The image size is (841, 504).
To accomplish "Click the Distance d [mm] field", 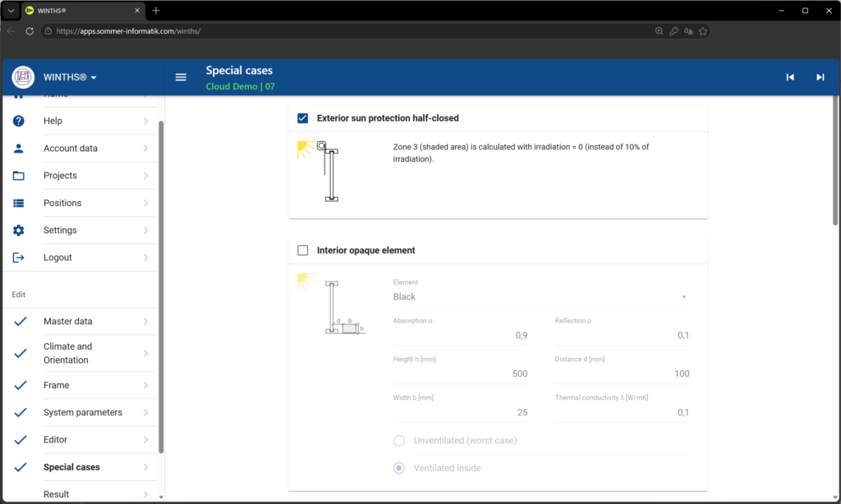I will click(x=623, y=373).
